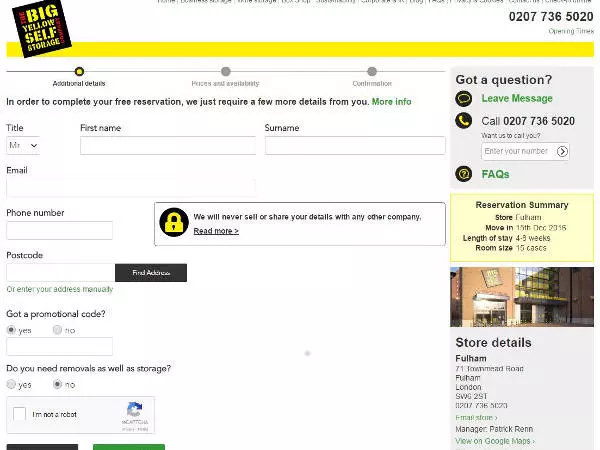Tick the I'm not a robot checkbox

point(20,414)
